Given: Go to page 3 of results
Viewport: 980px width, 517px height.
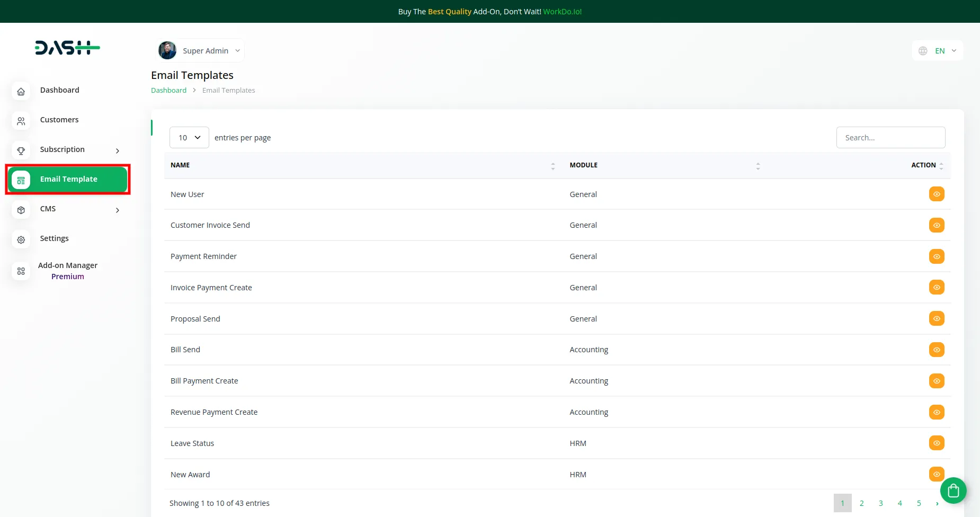Looking at the screenshot, I should (x=880, y=503).
